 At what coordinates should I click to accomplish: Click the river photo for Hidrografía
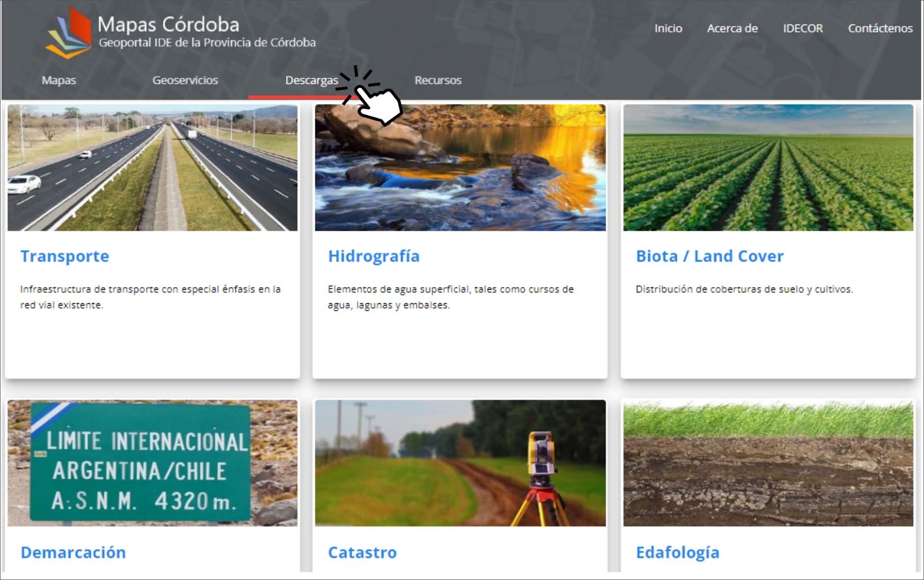[460, 168]
